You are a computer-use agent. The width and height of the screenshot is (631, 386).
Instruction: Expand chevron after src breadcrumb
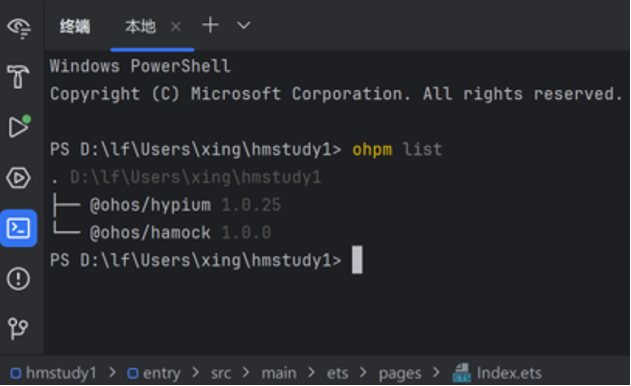pos(246,373)
